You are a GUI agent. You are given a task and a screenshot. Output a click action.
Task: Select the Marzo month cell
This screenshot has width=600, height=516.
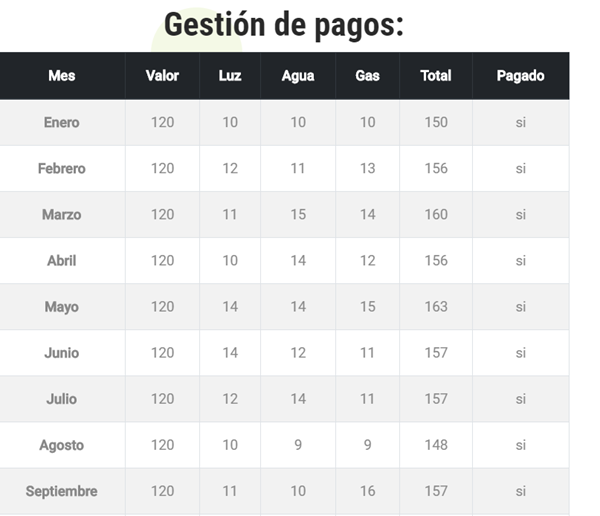click(x=62, y=215)
